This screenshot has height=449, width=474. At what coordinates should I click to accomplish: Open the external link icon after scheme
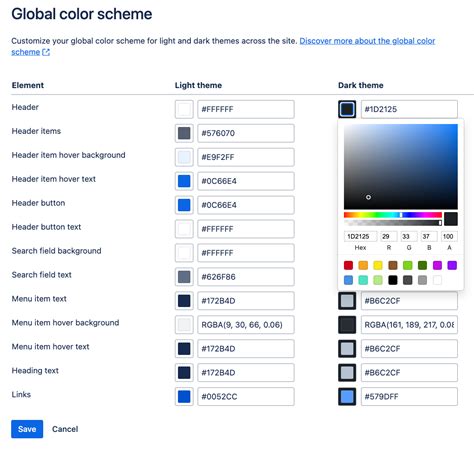tap(46, 52)
